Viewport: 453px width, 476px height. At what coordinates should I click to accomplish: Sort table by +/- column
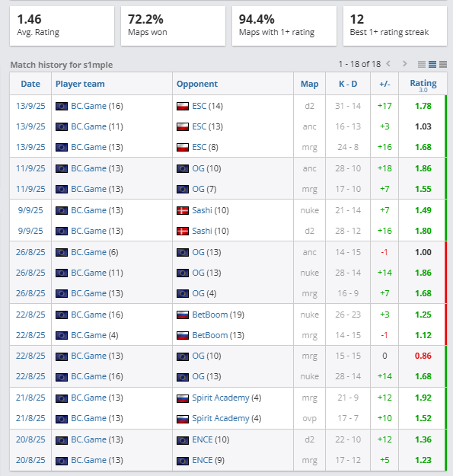point(384,84)
